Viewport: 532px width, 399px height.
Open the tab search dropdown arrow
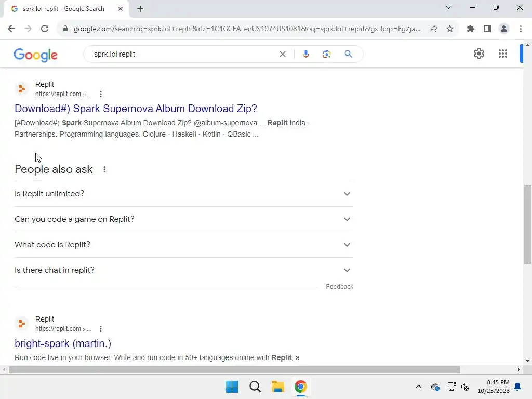448,7
